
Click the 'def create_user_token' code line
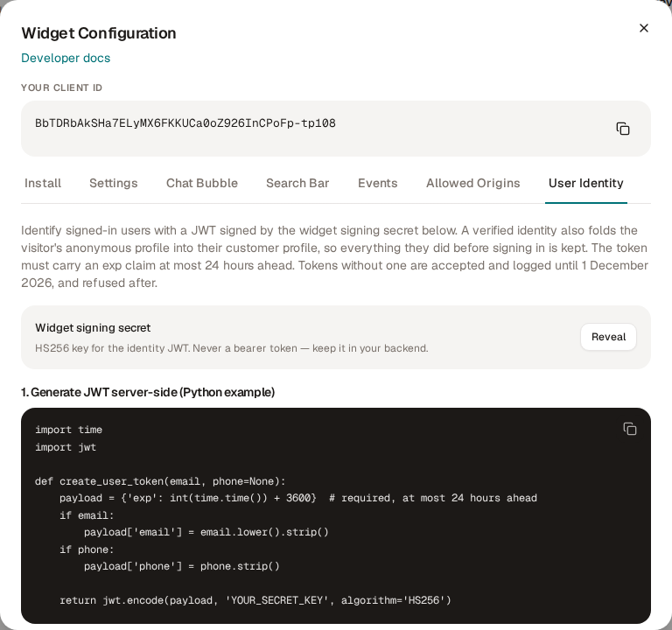tap(160, 481)
